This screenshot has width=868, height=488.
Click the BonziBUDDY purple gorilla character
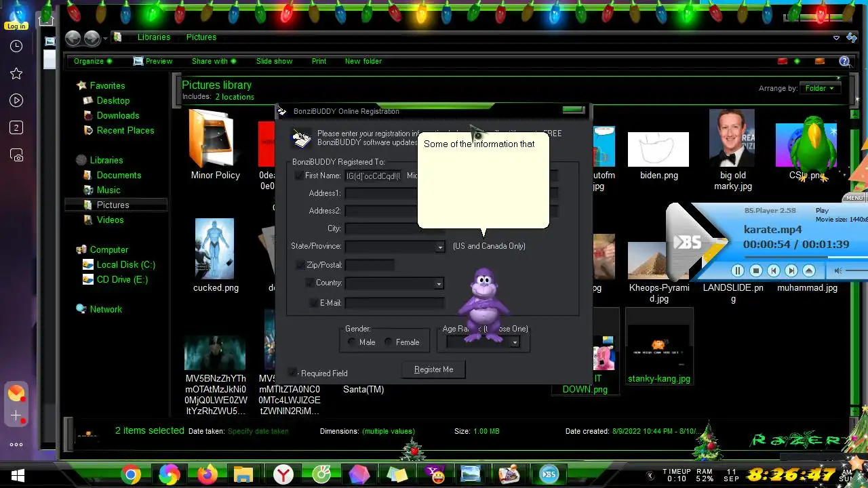point(483,304)
